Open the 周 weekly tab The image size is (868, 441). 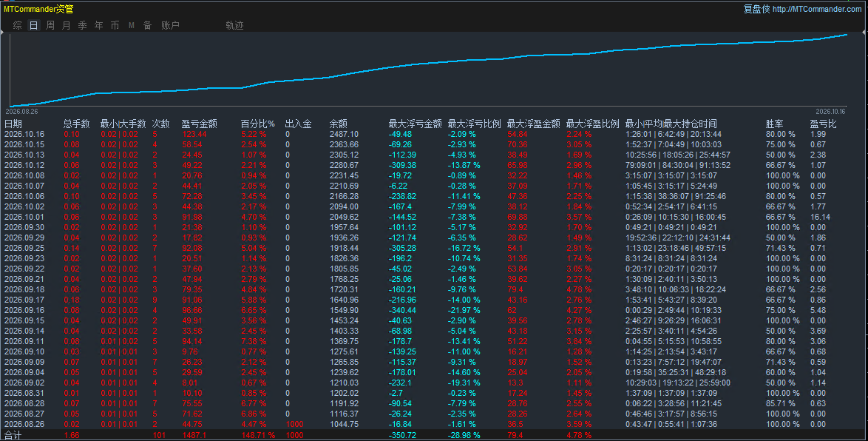pos(50,25)
